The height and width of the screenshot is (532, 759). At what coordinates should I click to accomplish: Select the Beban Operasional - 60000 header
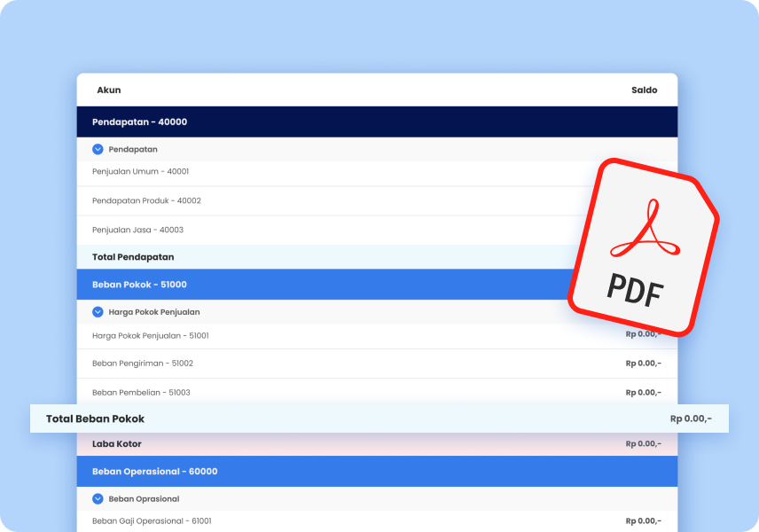pos(377,472)
